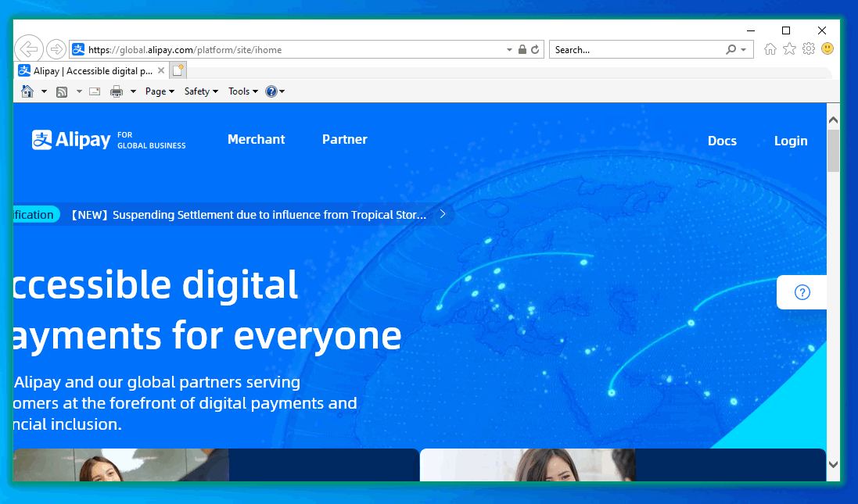
Task: Open address bar autocomplete dropdown arrow
Action: coord(509,49)
